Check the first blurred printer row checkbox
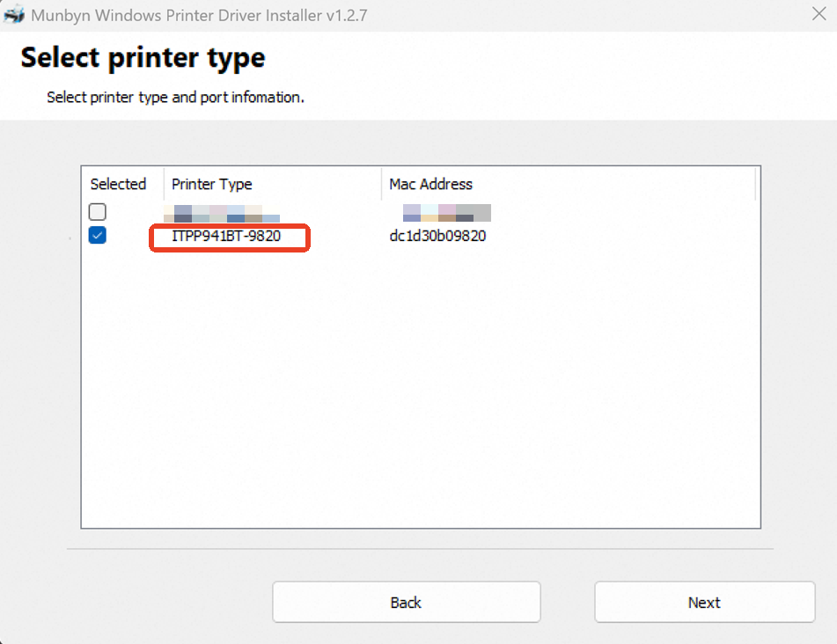837x644 pixels. (97, 212)
